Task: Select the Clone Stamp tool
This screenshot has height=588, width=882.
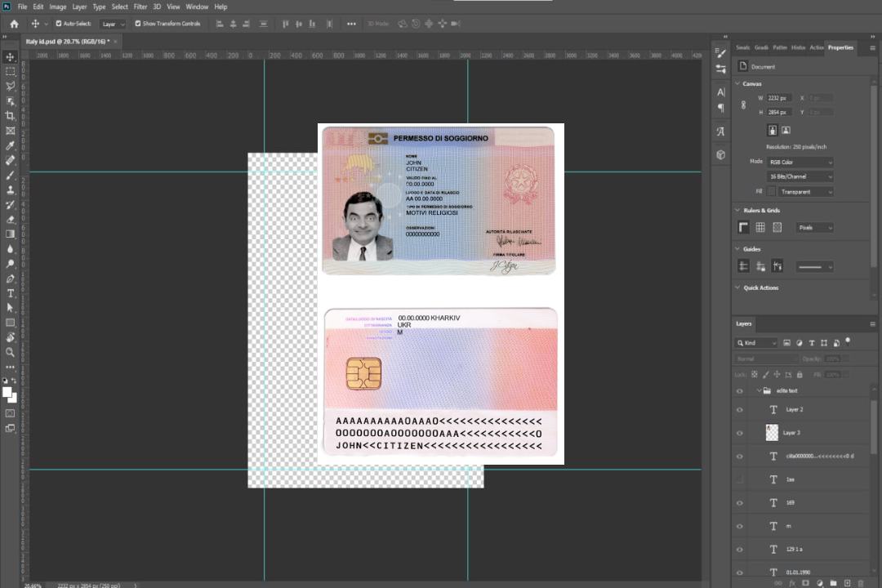Action: 10,189
